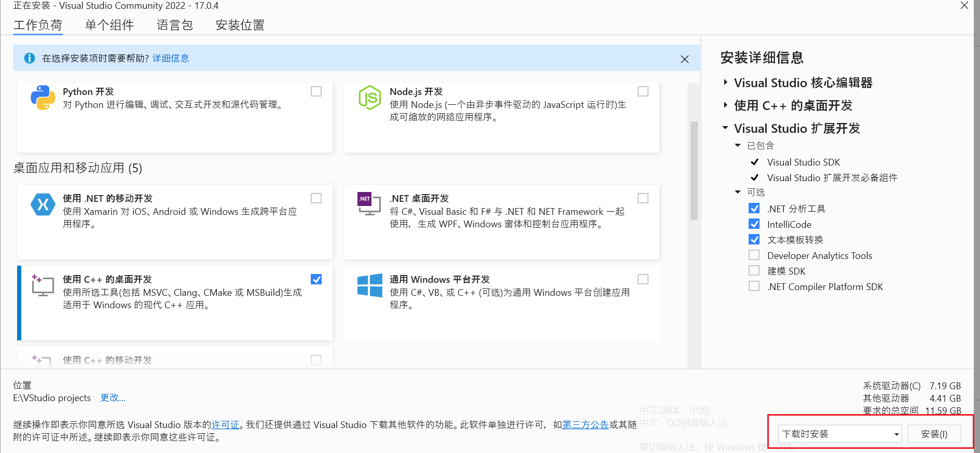Image resolution: width=980 pixels, height=453 pixels.
Task: Click the 桌面应用和移动应用 (5) heading
Action: pyautogui.click(x=78, y=168)
